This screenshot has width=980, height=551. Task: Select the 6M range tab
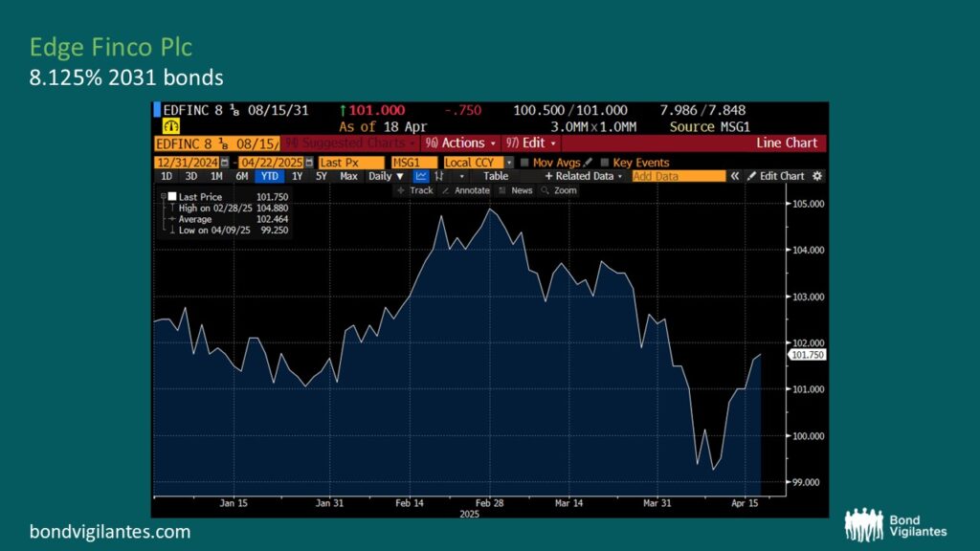[242, 176]
